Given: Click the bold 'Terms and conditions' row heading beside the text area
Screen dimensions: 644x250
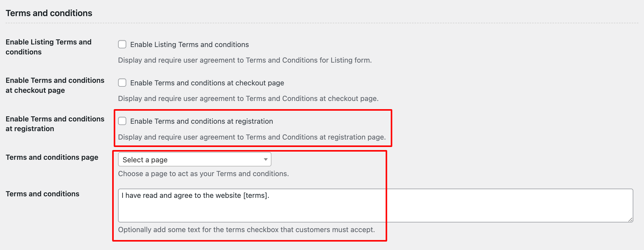Looking at the screenshot, I should [x=42, y=194].
